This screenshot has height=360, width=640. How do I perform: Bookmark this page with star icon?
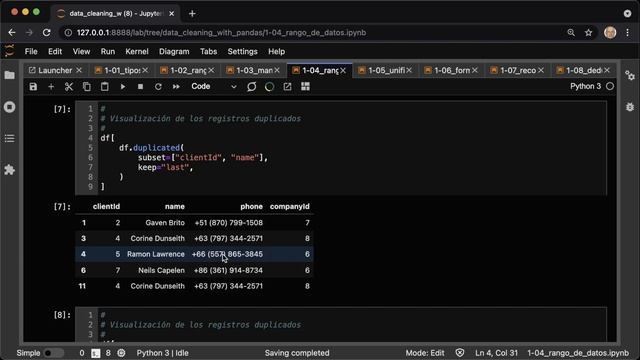point(588,33)
